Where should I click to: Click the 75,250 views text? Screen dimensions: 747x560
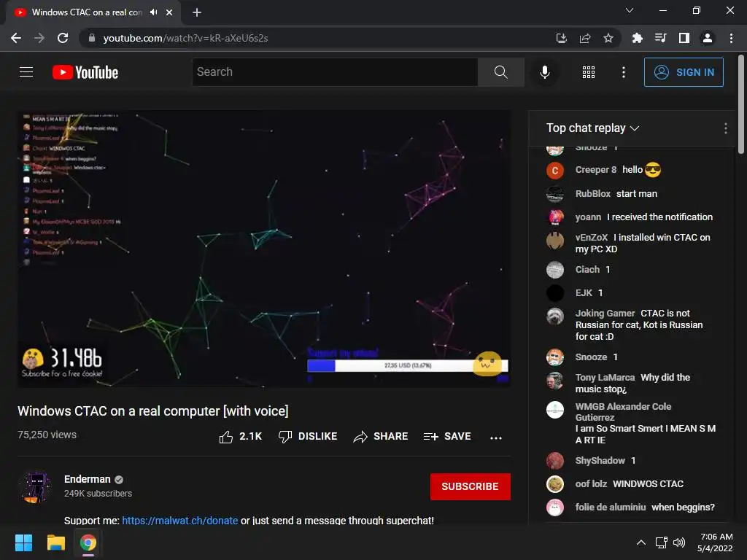click(47, 435)
